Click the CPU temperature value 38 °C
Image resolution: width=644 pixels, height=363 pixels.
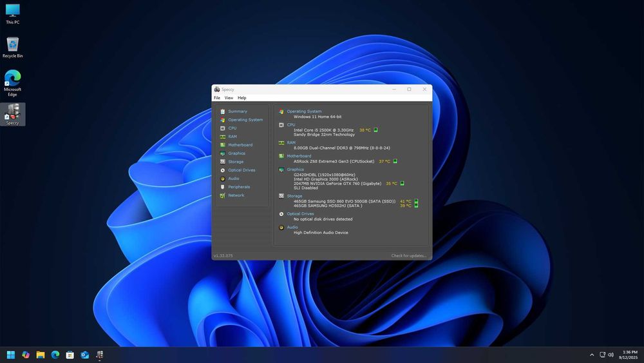(x=365, y=130)
